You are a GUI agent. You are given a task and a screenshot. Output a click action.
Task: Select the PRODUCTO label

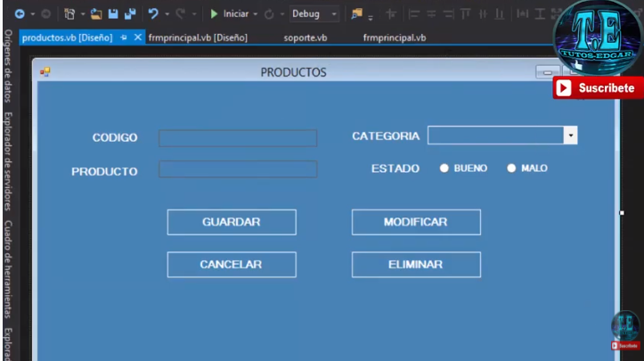click(104, 171)
